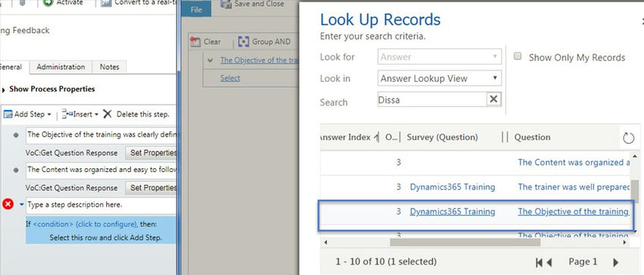Open Dynamics365 Training link in the selected row
This screenshot has height=275, width=644.
tap(452, 212)
